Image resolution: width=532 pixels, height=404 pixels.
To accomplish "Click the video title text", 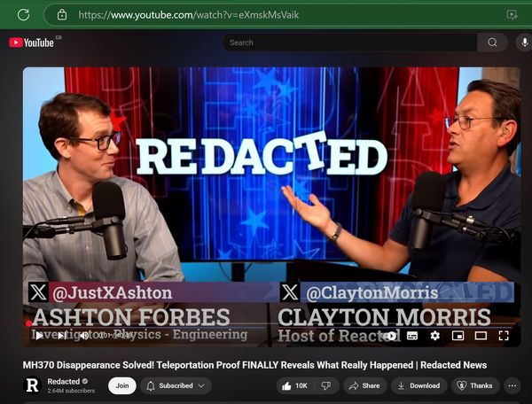I will tap(254, 365).
